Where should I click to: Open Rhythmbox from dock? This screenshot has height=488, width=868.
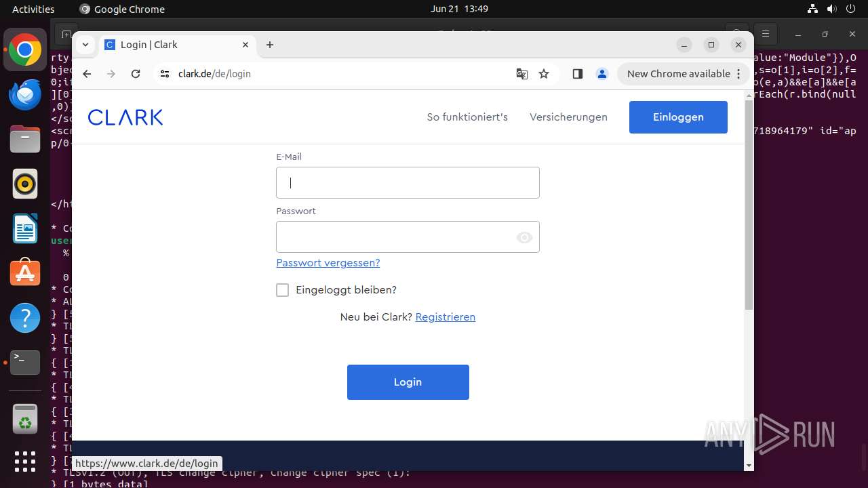[25, 184]
